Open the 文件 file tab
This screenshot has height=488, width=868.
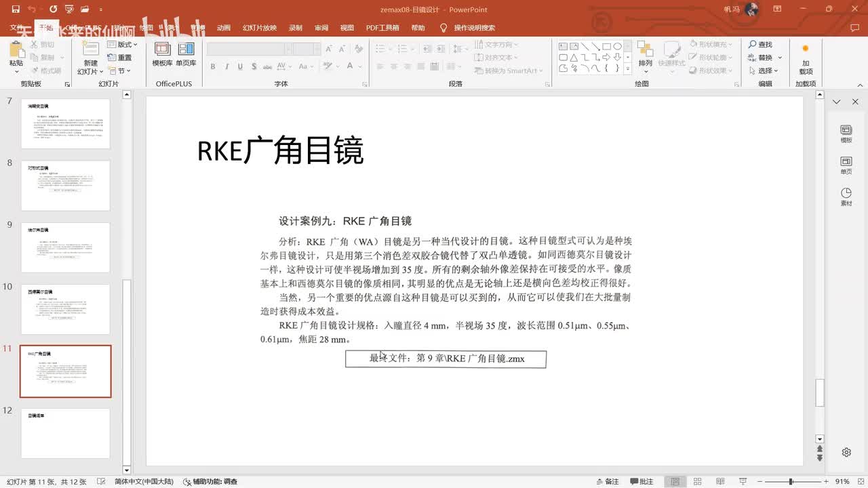pyautogui.click(x=17, y=28)
